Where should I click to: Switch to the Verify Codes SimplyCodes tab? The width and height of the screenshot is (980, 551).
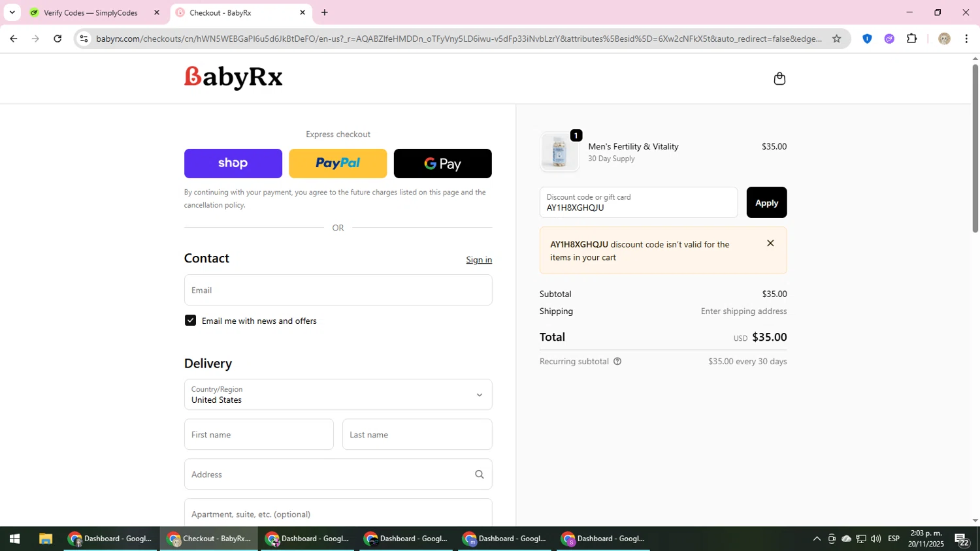[91, 12]
